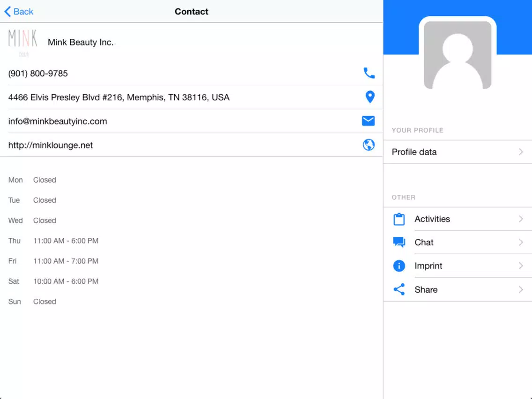Expand Activities via its right chevron
The height and width of the screenshot is (399, 532).
tap(521, 219)
